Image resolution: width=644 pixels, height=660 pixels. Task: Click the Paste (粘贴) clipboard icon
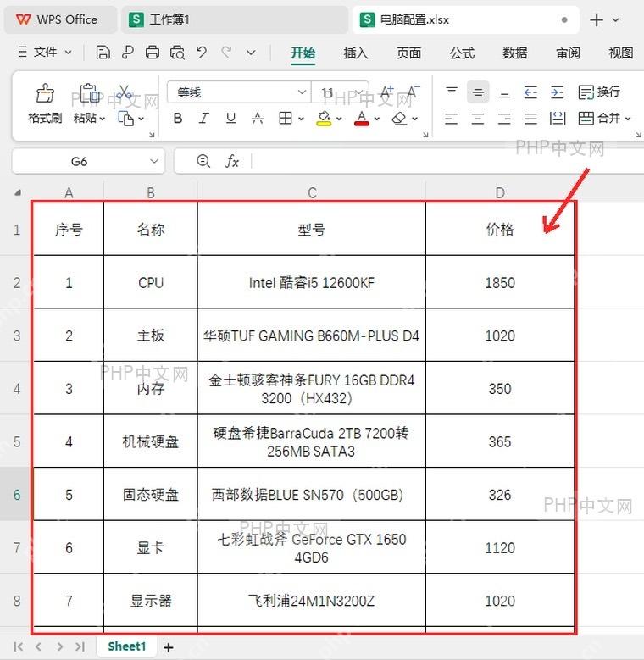(x=89, y=93)
